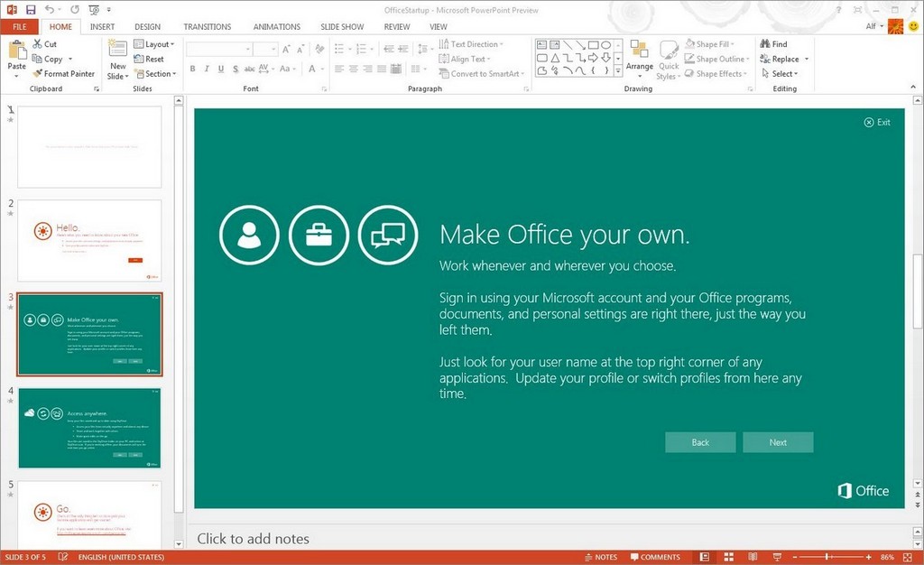This screenshot has height=565, width=924.
Task: Click the briefcase circle icon on slide
Action: [319, 235]
